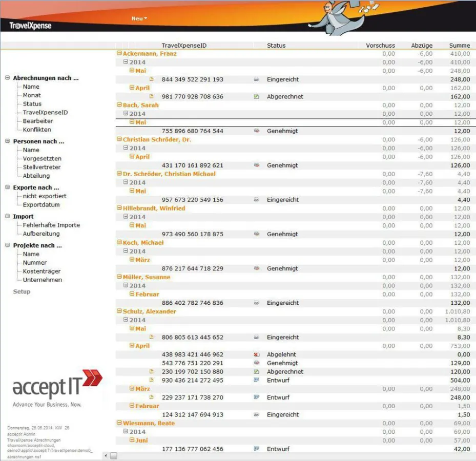The height and width of the screenshot is (461, 476).
Task: Click the document icon beside 229 237 171 738 270
Action: pyautogui.click(x=151, y=397)
